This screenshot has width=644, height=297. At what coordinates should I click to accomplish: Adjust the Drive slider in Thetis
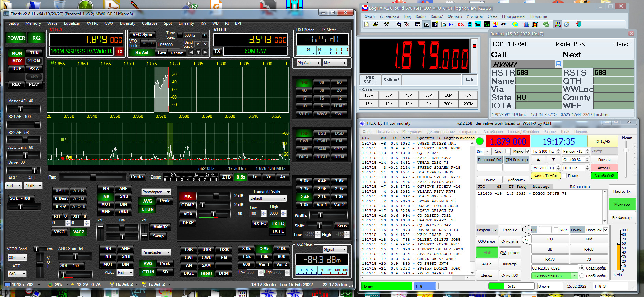tap(23, 170)
